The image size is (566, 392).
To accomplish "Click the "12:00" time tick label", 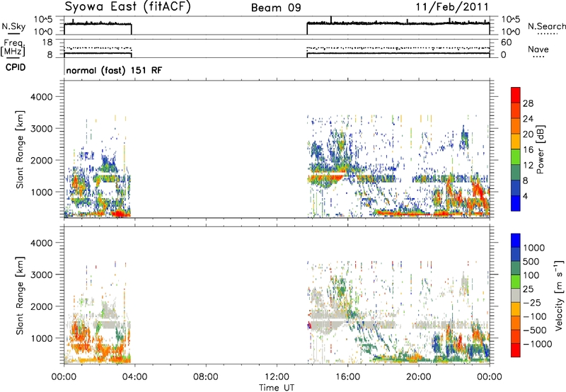I will coord(277,377).
